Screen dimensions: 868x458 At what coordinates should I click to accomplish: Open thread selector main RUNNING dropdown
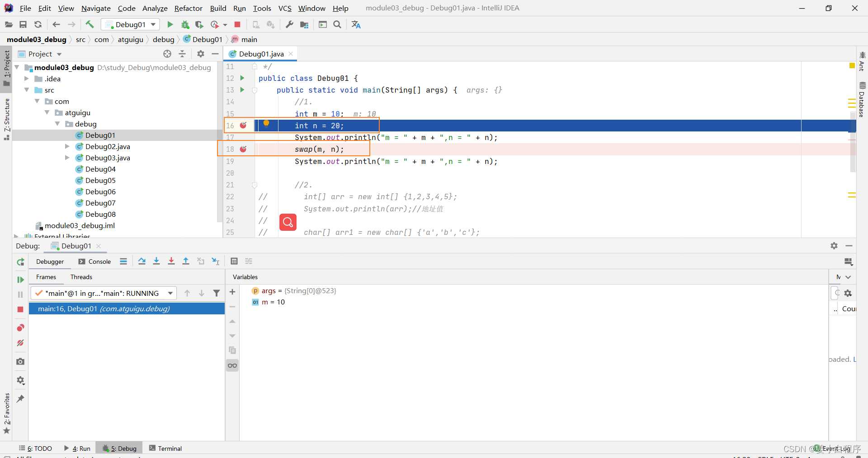pyautogui.click(x=104, y=293)
